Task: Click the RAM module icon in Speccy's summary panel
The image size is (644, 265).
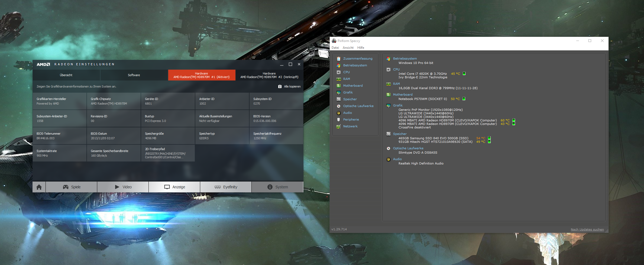Action: pos(389,84)
